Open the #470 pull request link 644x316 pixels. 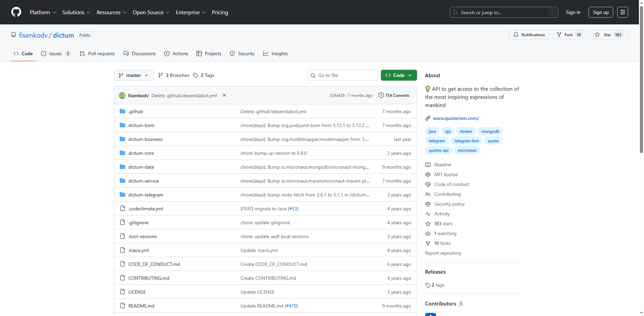coord(291,306)
